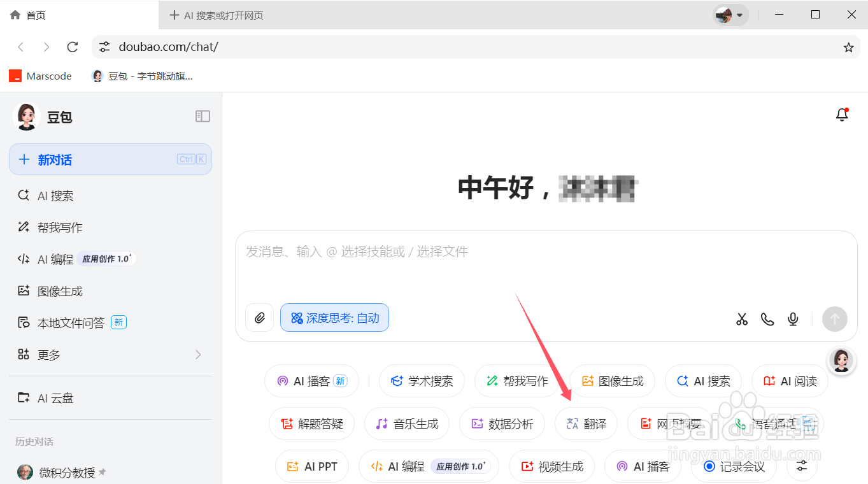The width and height of the screenshot is (868, 484).
Task: Collapse the sidebar using the panel icon
Action: [x=203, y=116]
